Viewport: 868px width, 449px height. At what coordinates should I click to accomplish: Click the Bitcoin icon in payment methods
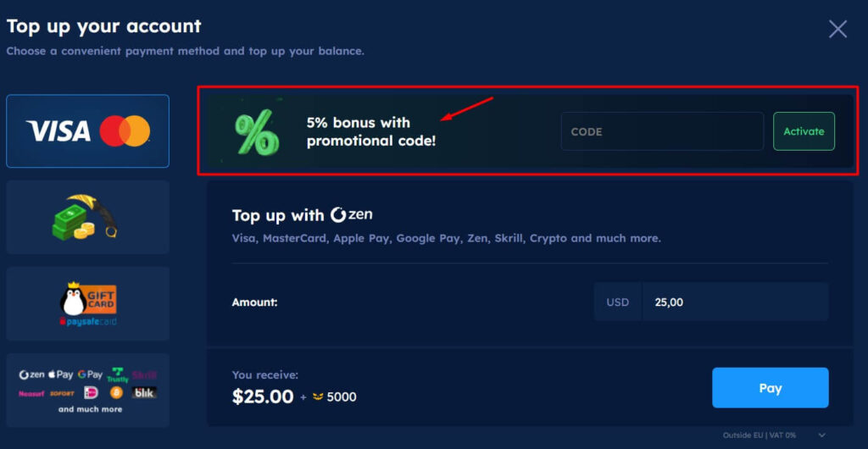click(116, 393)
